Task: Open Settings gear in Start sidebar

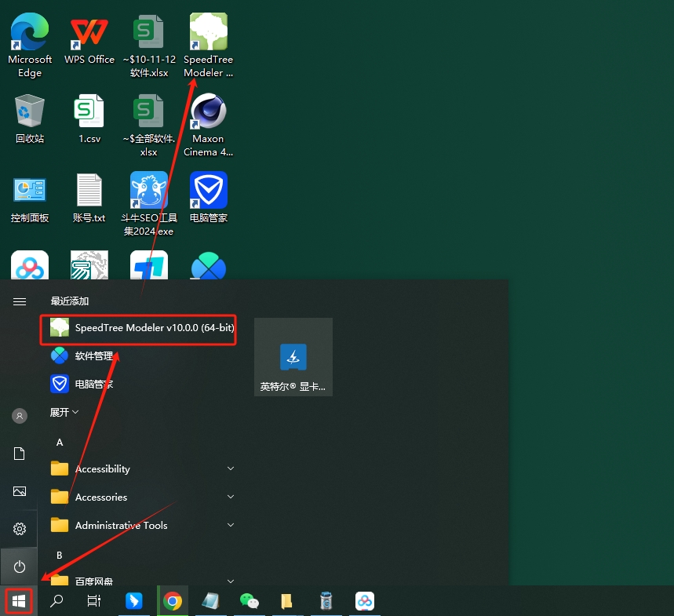Action: 20,529
